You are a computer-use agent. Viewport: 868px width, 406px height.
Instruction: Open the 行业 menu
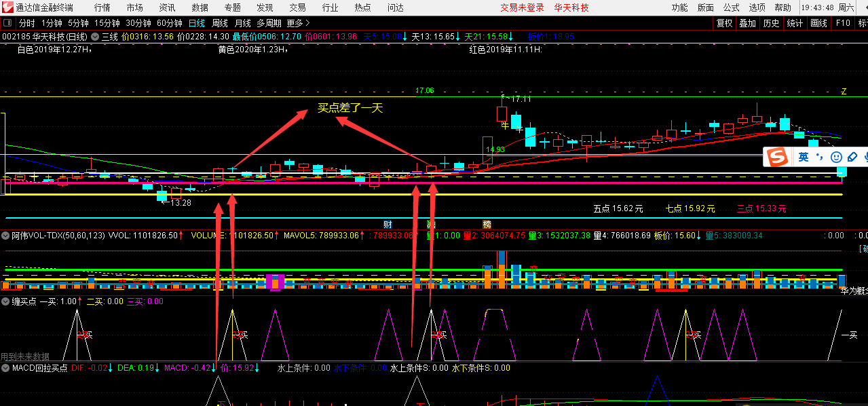[330, 7]
